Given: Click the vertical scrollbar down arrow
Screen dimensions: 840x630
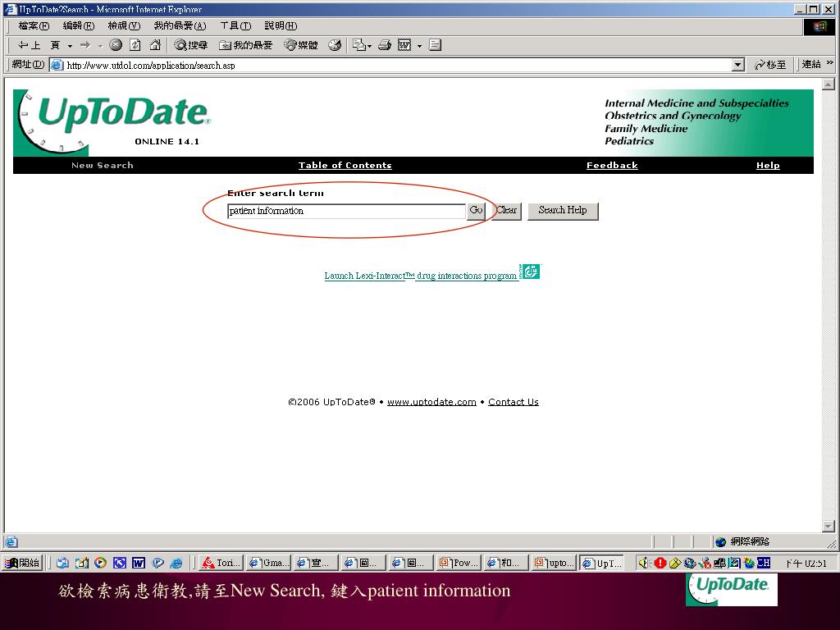Looking at the screenshot, I should (x=829, y=527).
